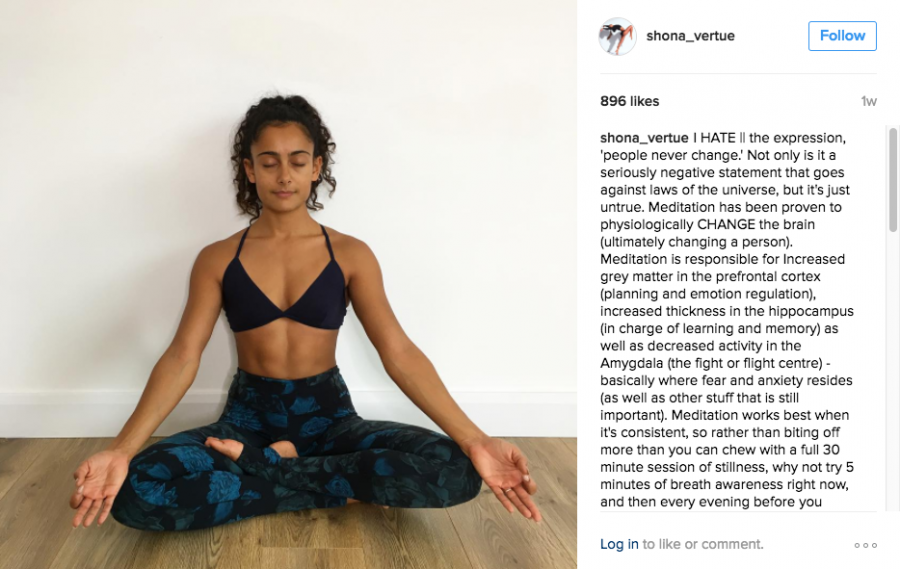The width and height of the screenshot is (900, 569).
Task: Click shona_vertue username starting the caption
Action: (x=644, y=138)
